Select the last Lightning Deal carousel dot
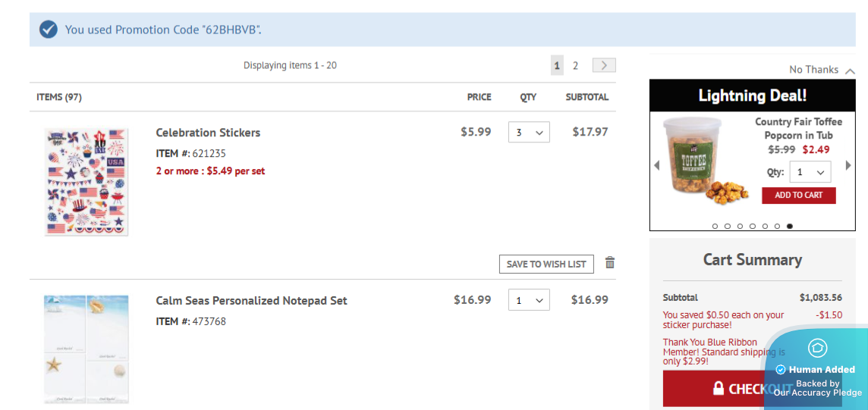The width and height of the screenshot is (868, 410). coord(790,226)
